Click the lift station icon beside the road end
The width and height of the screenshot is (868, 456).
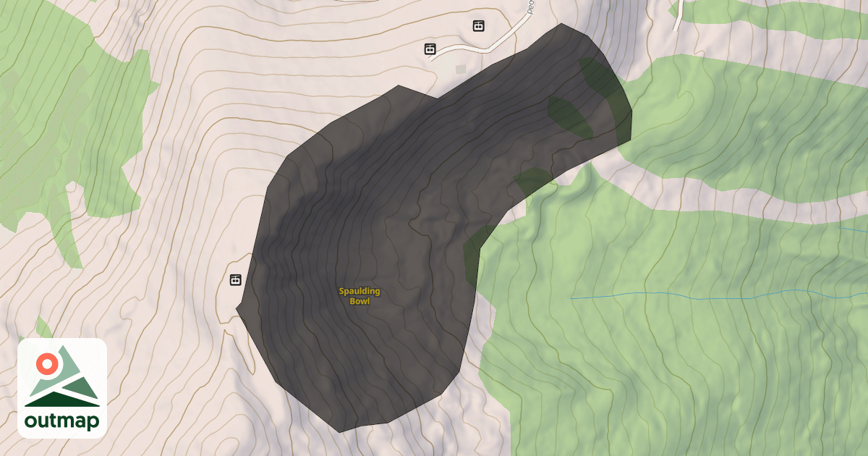point(430,49)
